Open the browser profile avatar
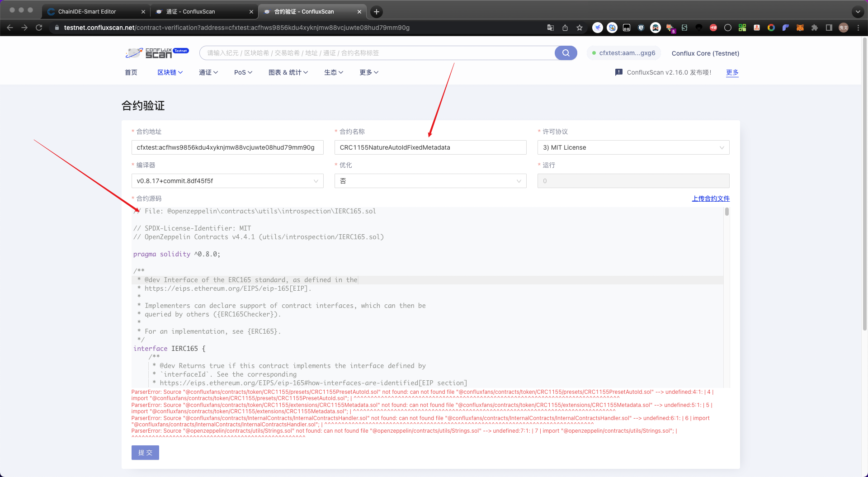 (x=844, y=28)
